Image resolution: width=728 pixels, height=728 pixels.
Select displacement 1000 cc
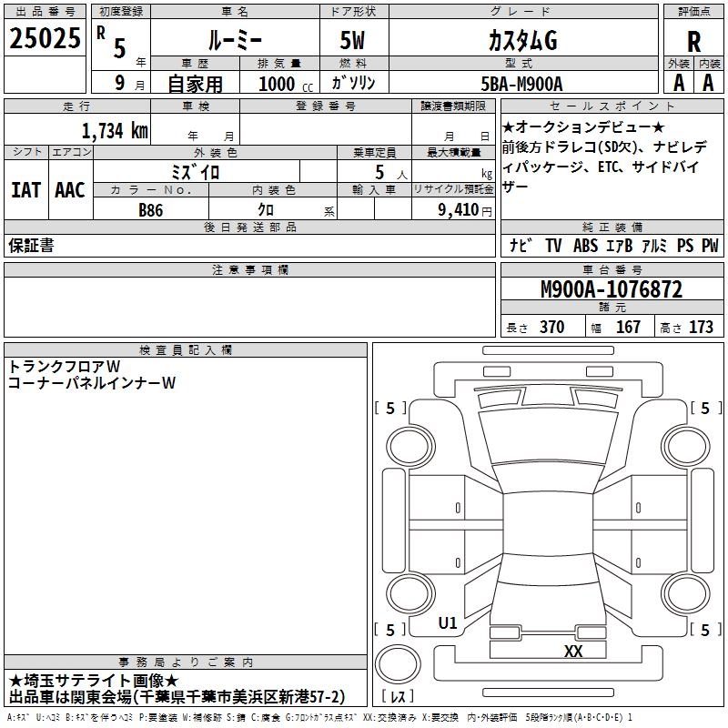point(286,84)
